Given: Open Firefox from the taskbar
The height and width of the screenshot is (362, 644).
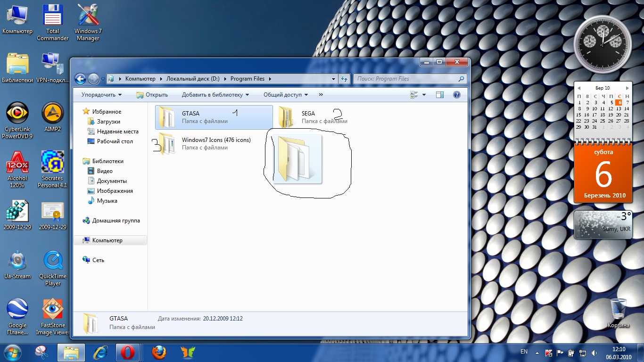Looking at the screenshot, I should point(159,352).
